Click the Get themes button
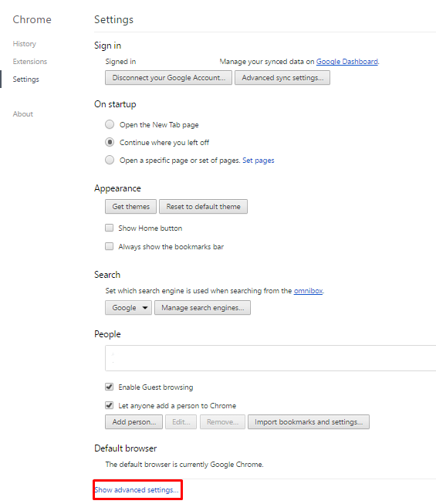Viewport: 436px width, 504px height. (x=130, y=207)
